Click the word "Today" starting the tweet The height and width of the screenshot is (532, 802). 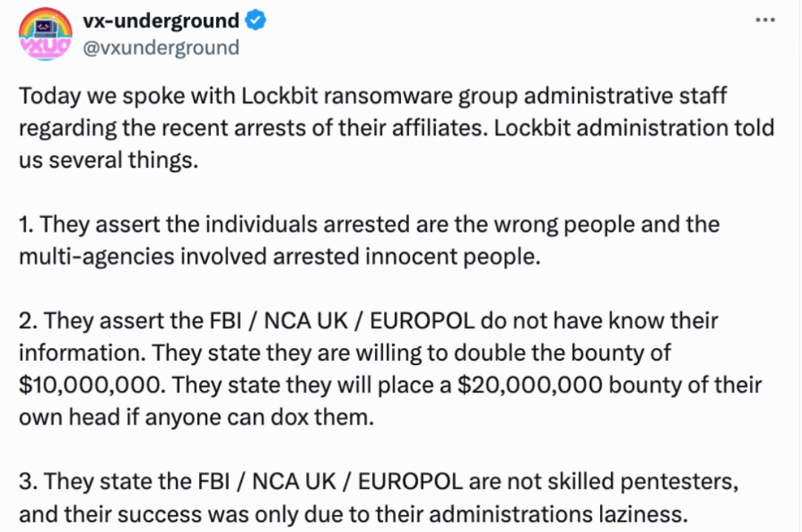coord(50,96)
